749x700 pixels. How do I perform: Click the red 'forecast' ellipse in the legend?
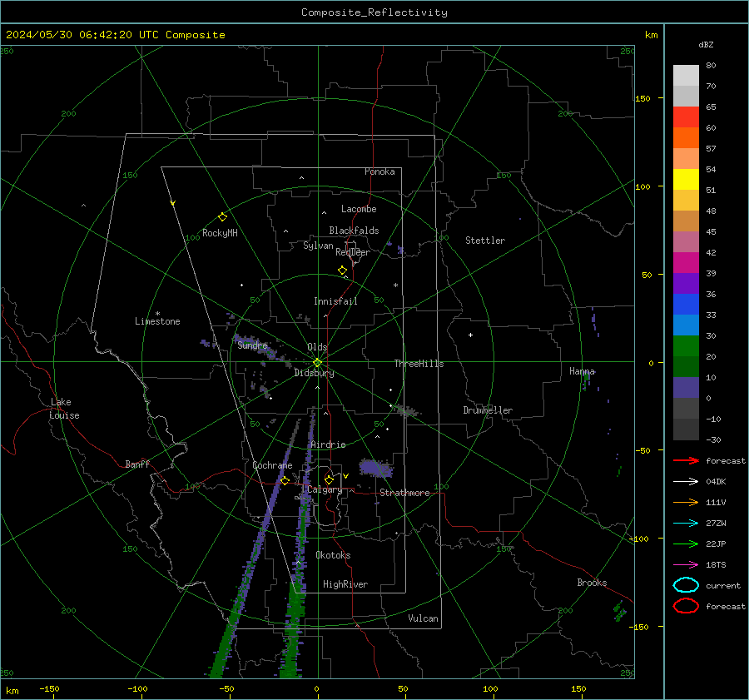[686, 606]
